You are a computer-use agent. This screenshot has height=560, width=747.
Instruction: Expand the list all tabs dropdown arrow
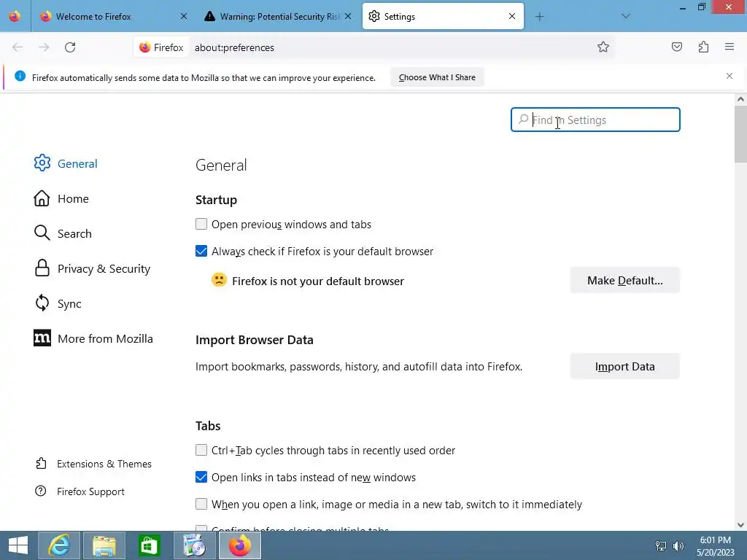pos(625,16)
